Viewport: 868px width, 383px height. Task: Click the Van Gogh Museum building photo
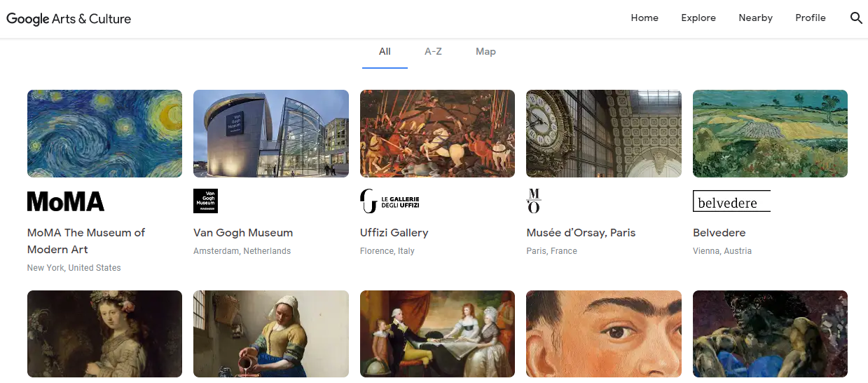click(x=271, y=133)
